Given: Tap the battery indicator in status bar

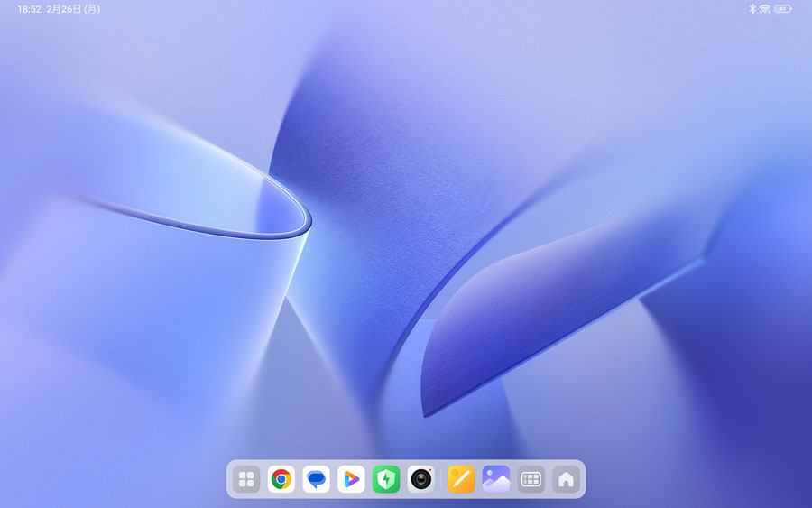Looking at the screenshot, I should point(782,9).
